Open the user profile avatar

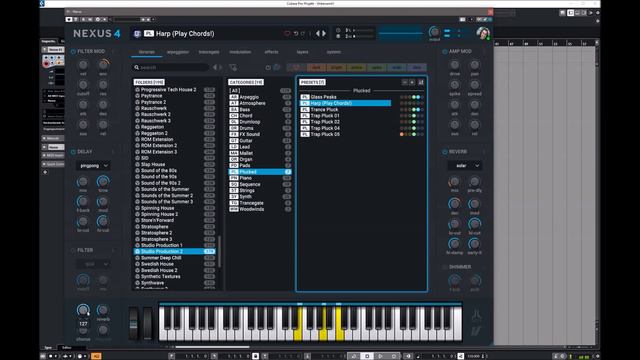pos(483,33)
